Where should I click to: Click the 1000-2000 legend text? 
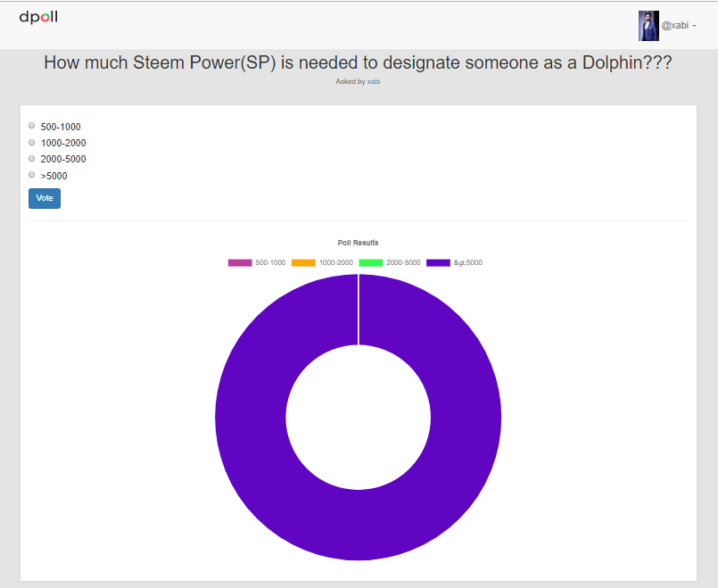coord(336,263)
